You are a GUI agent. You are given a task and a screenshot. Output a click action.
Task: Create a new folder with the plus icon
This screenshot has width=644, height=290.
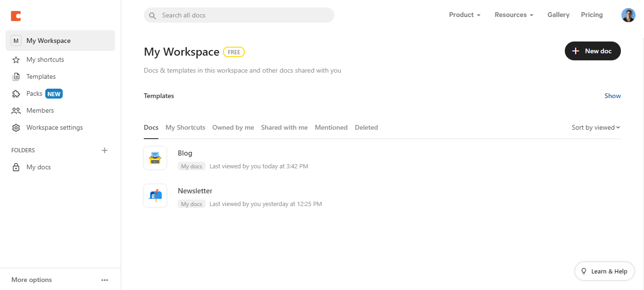(x=105, y=150)
